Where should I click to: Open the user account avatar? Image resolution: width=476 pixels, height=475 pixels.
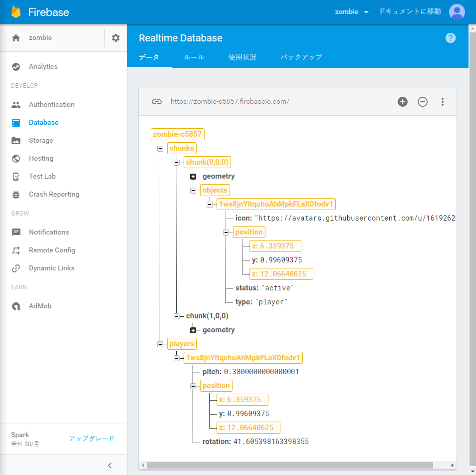457,12
